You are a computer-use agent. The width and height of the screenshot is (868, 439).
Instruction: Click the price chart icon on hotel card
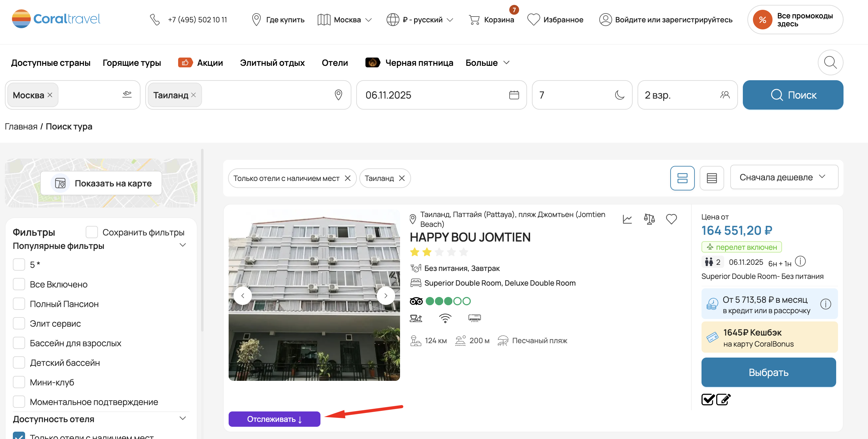point(627,219)
